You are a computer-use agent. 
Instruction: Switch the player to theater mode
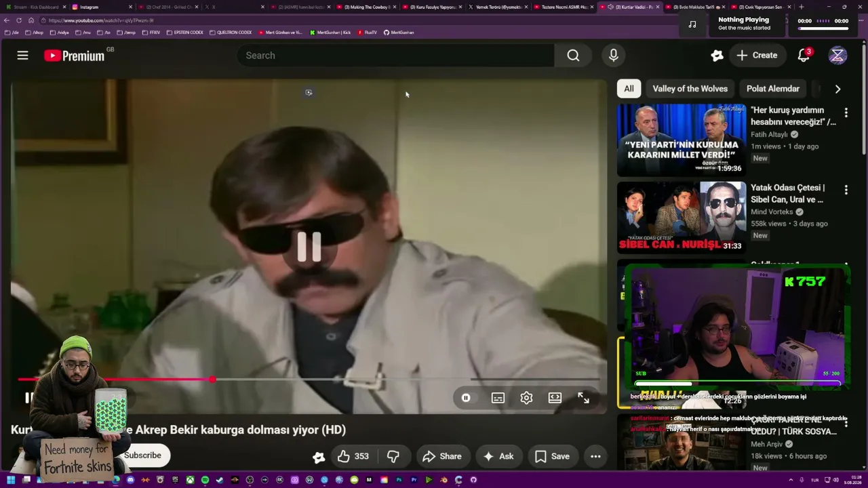pos(555,398)
